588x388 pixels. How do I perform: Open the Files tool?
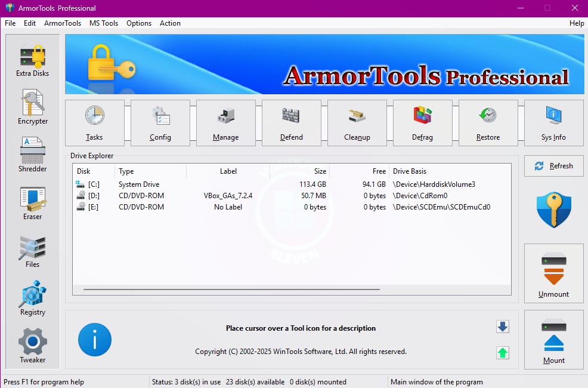click(x=33, y=251)
